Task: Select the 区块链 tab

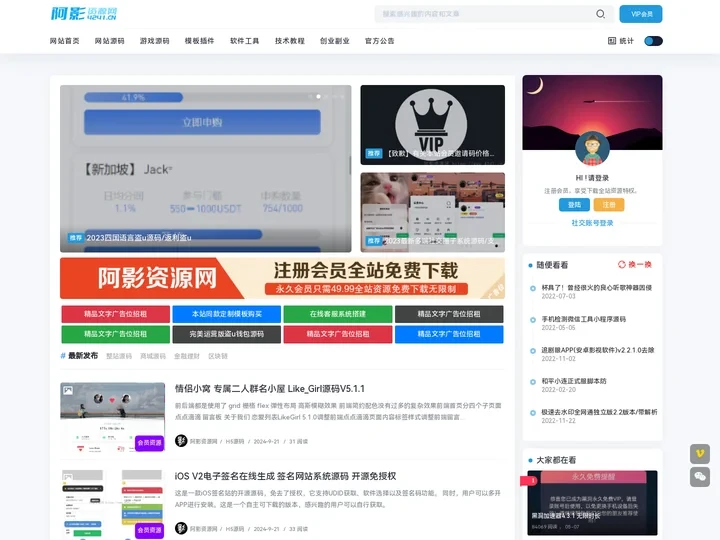Action: pos(218,356)
